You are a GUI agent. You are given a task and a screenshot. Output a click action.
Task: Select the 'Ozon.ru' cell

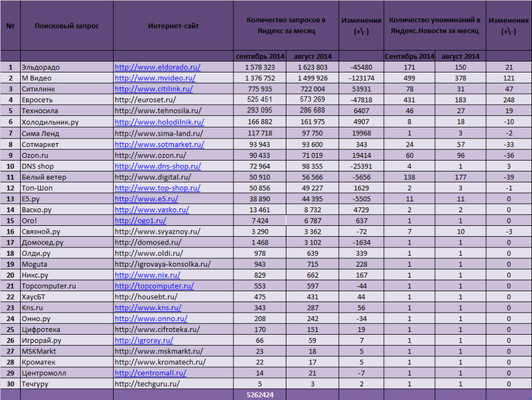66,156
